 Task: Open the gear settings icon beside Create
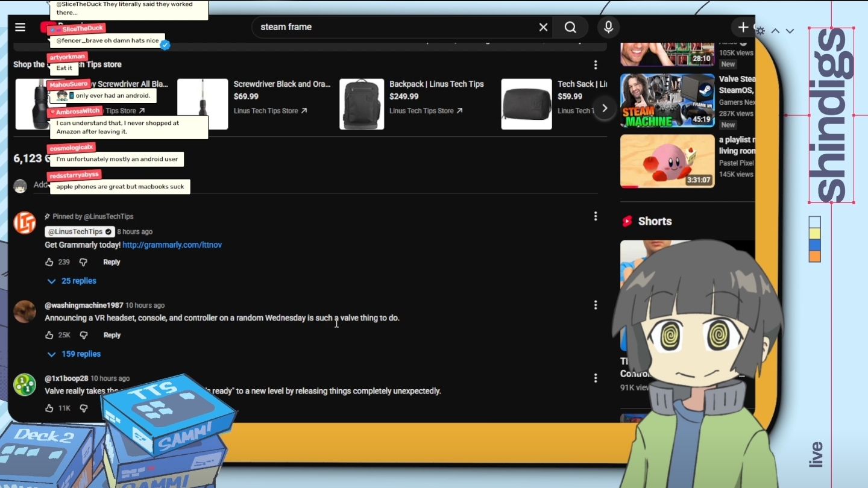tap(760, 31)
